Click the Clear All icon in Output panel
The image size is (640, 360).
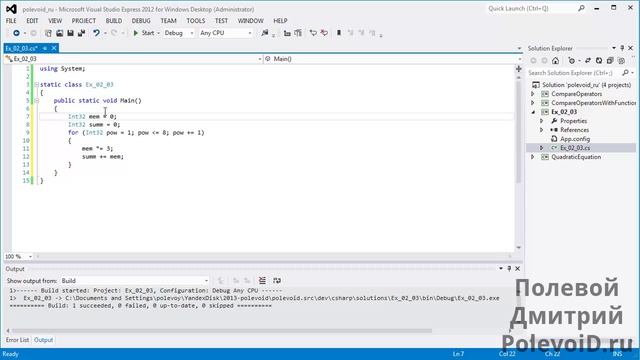262,280
